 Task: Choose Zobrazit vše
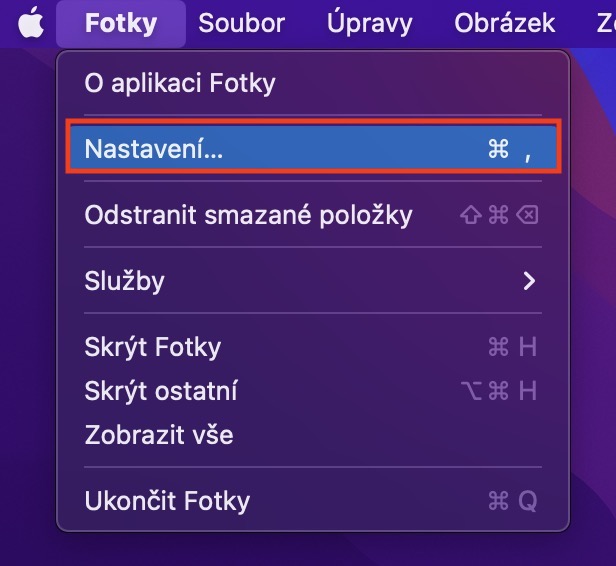point(159,435)
